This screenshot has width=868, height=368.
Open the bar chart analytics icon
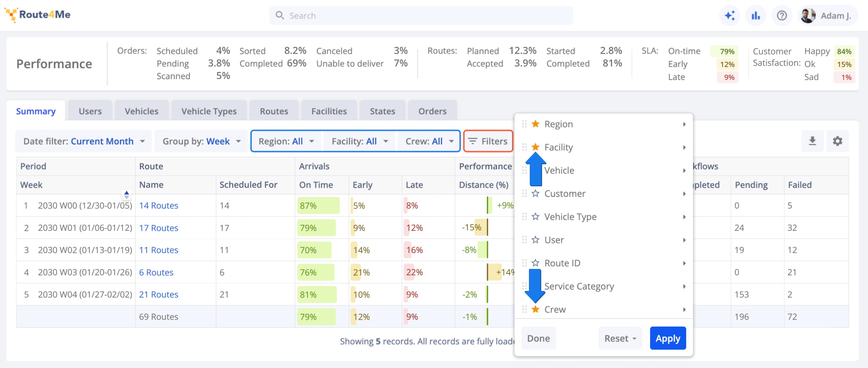point(756,16)
